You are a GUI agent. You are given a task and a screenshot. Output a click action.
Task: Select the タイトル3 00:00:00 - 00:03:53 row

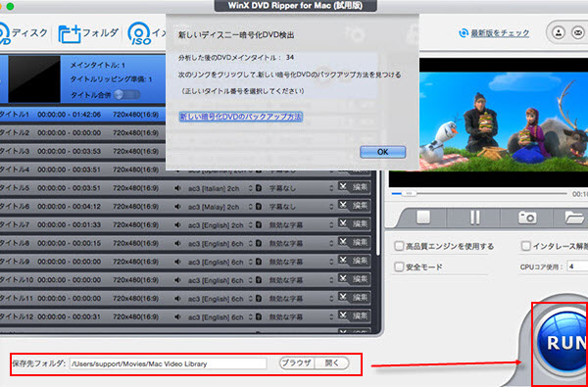pyautogui.click(x=83, y=151)
